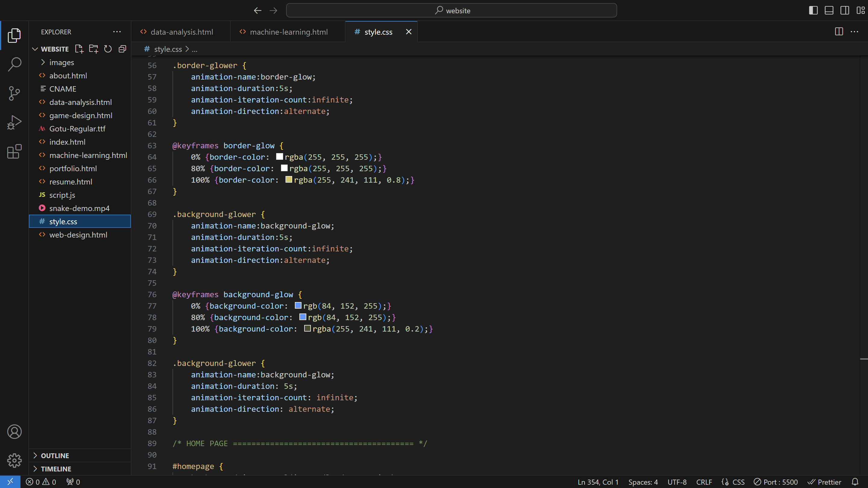This screenshot has width=868, height=488.
Task: Show errors and warnings count panel
Action: click(x=41, y=482)
